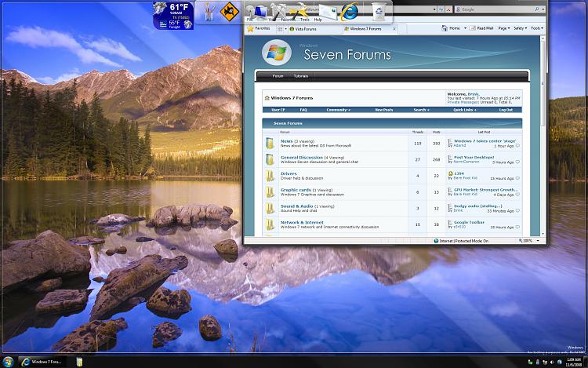This screenshot has width=588, height=368.
Task: Click Log Out in forum navbar
Action: 506,110
